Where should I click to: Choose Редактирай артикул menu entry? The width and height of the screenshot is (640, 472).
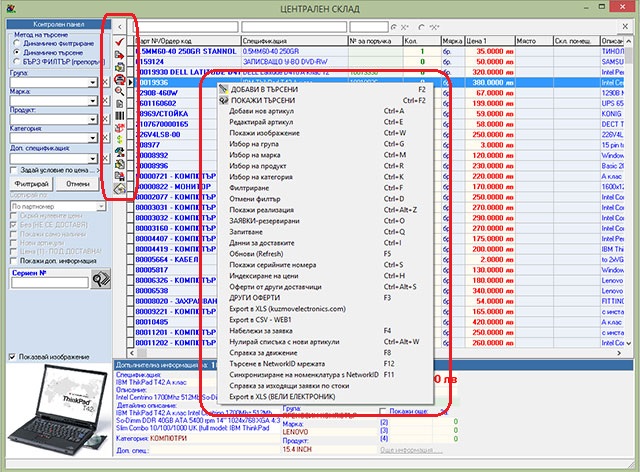325,122
